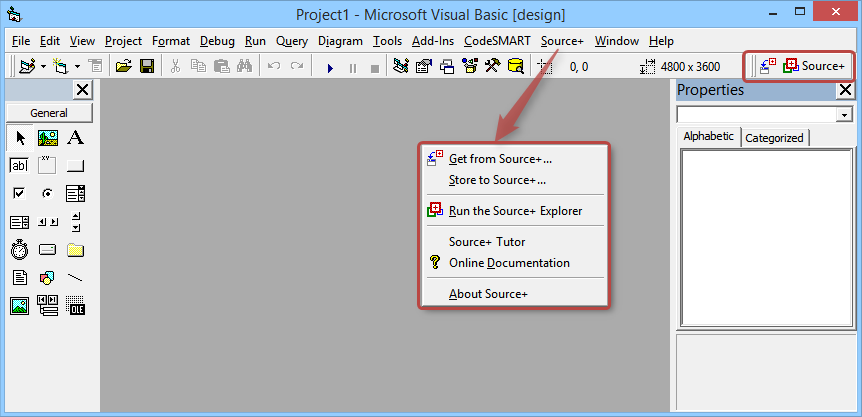Select the Timer control tool
Image resolution: width=862 pixels, height=417 pixels.
click(x=20, y=250)
